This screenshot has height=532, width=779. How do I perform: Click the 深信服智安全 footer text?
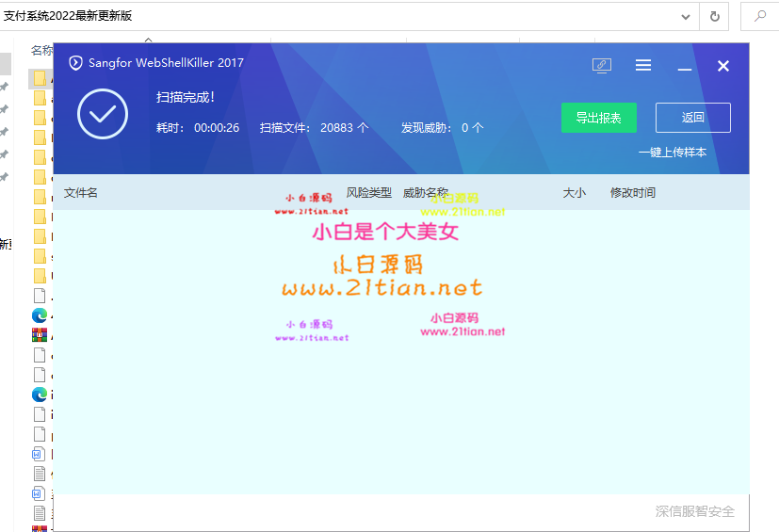694,511
